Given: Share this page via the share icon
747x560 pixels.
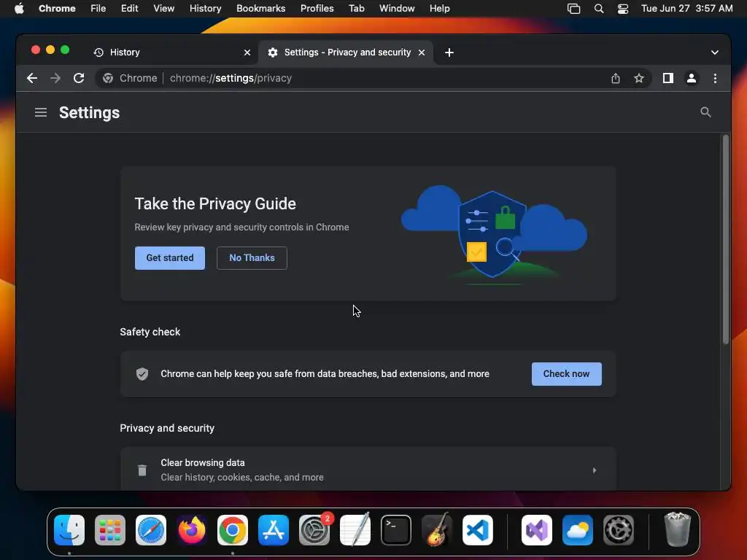Looking at the screenshot, I should tap(616, 78).
